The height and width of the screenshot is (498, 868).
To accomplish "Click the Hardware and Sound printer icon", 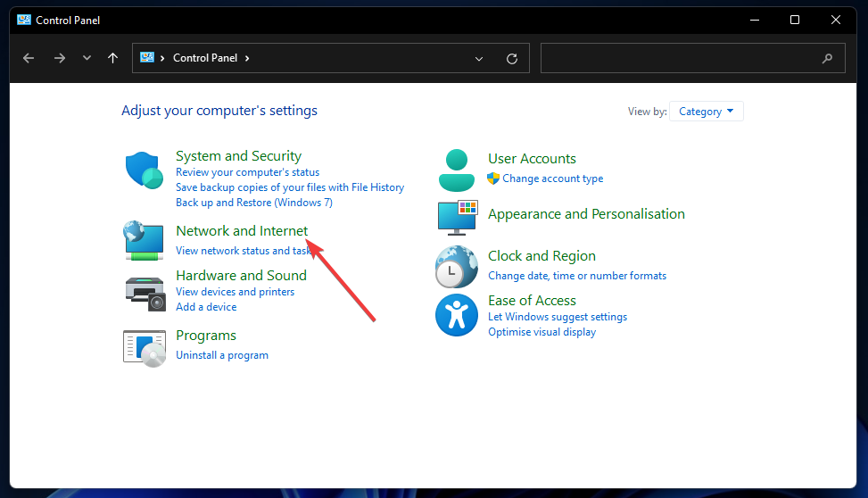I will point(144,292).
